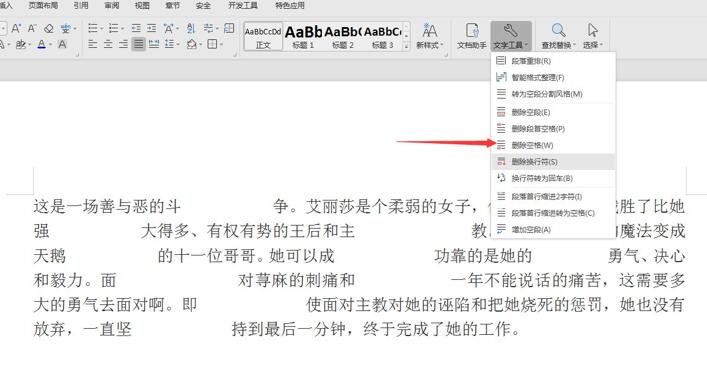This screenshot has height=371, width=707.
Task: Click the decrease indent icon
Action: [136, 29]
